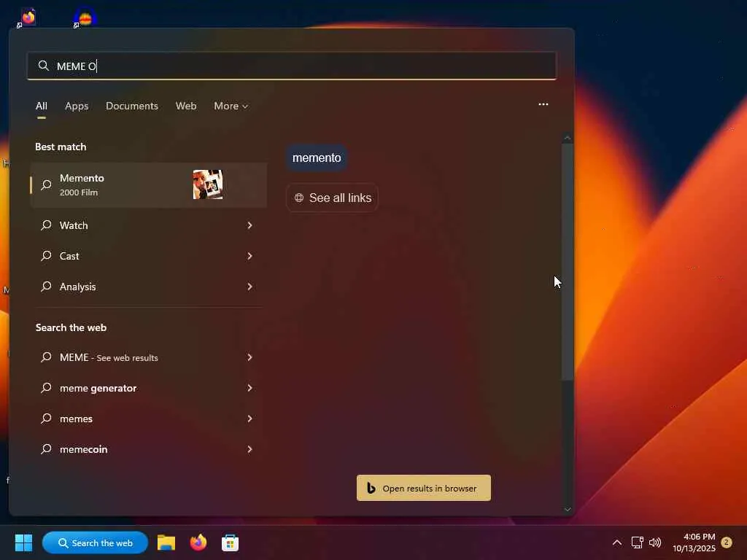
Task: Select the Watch suggestion
Action: click(x=148, y=225)
